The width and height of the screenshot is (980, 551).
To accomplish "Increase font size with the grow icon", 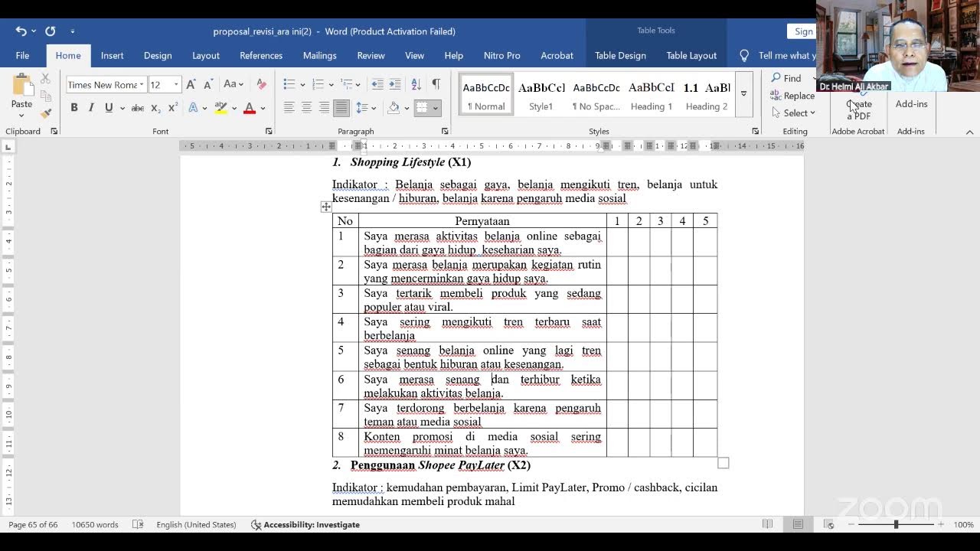I will [x=191, y=84].
